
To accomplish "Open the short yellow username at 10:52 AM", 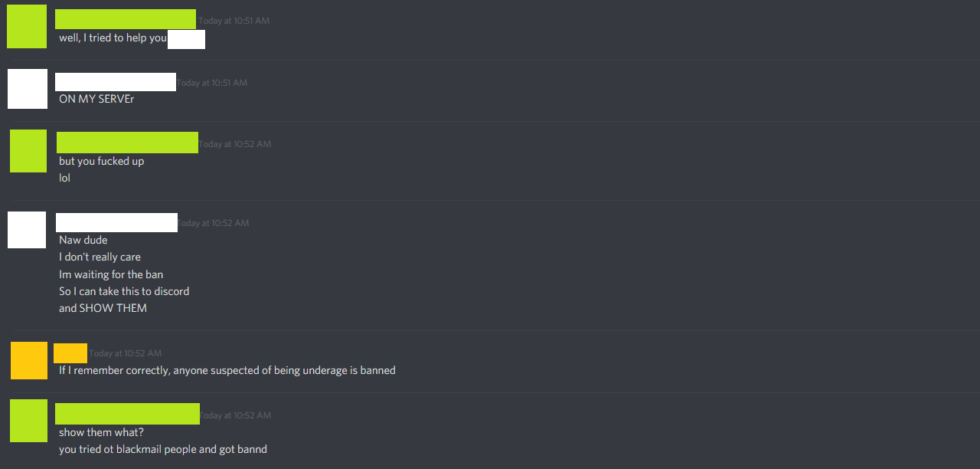I will coord(70,353).
